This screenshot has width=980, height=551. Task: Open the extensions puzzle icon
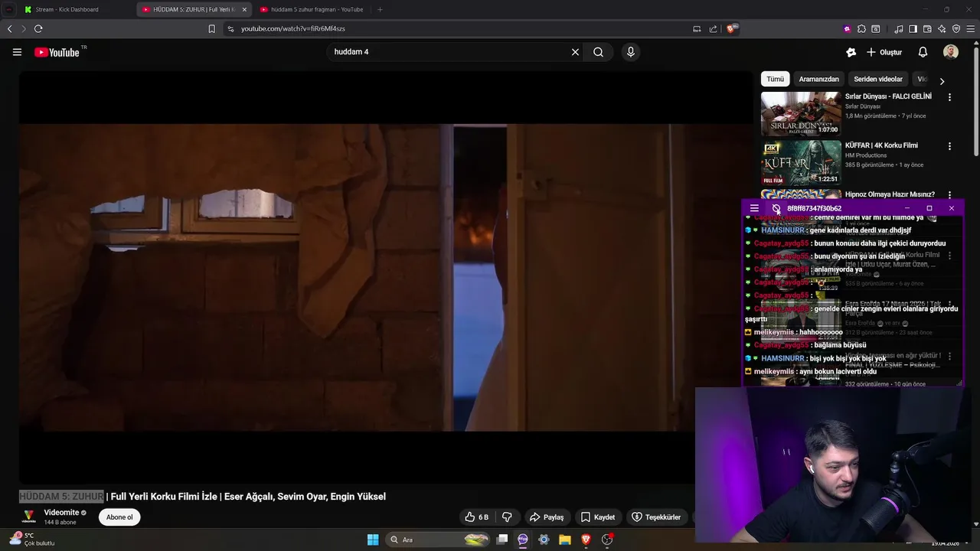click(x=861, y=29)
